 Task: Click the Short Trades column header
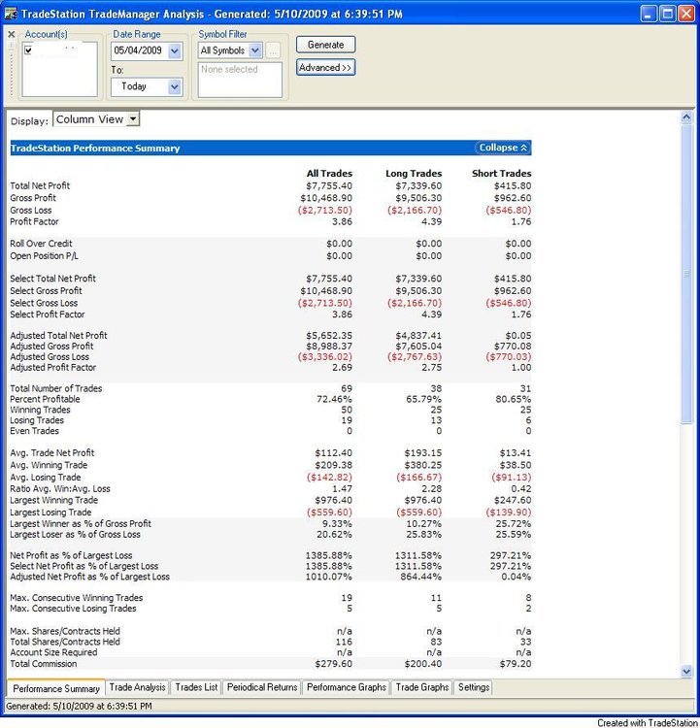pos(502,173)
